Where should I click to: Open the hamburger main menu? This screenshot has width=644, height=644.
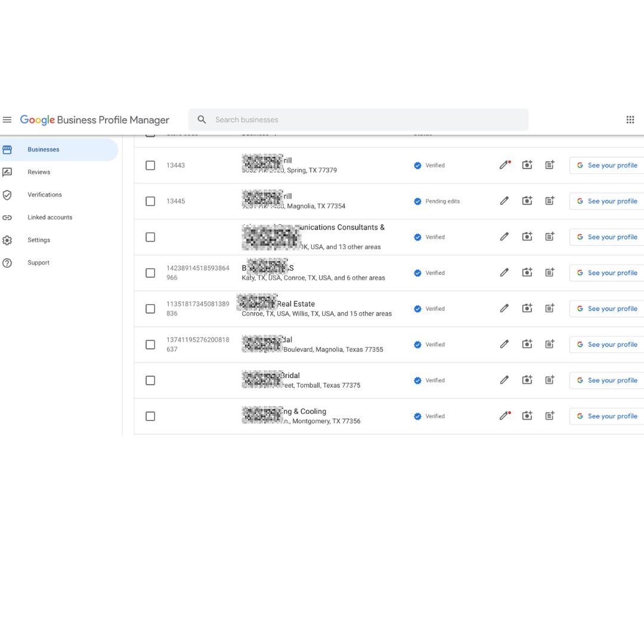[7, 120]
